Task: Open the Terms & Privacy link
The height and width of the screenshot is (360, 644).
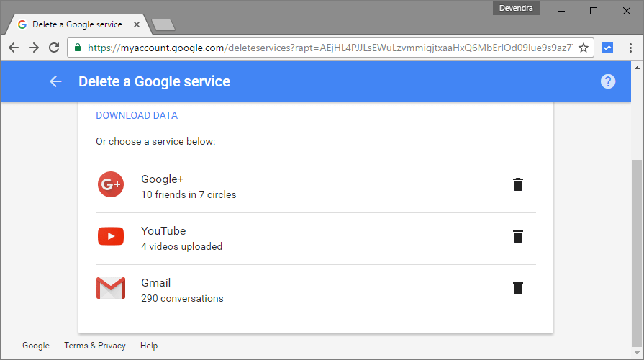Action: pyautogui.click(x=95, y=346)
